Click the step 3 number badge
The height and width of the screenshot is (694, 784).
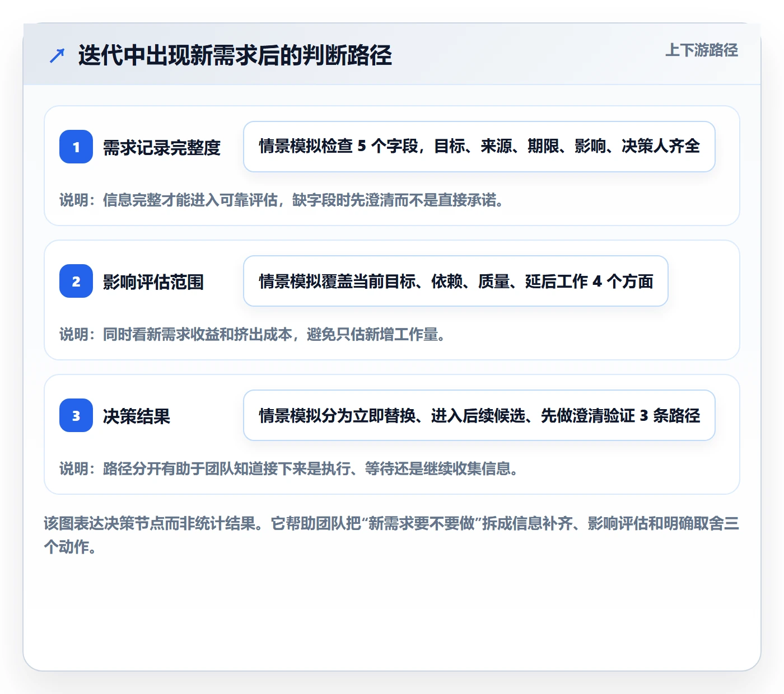click(76, 415)
